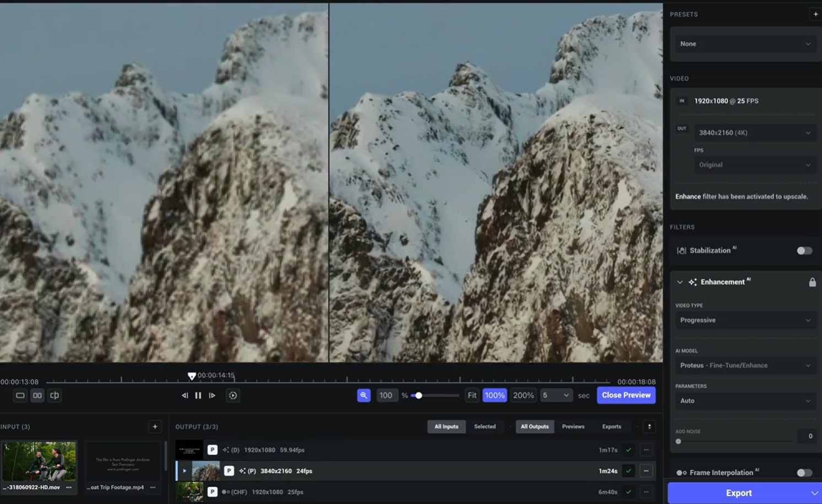Image resolution: width=822 pixels, height=504 pixels.
Task: Open options for the 3840x2160 output
Action: [x=646, y=471]
